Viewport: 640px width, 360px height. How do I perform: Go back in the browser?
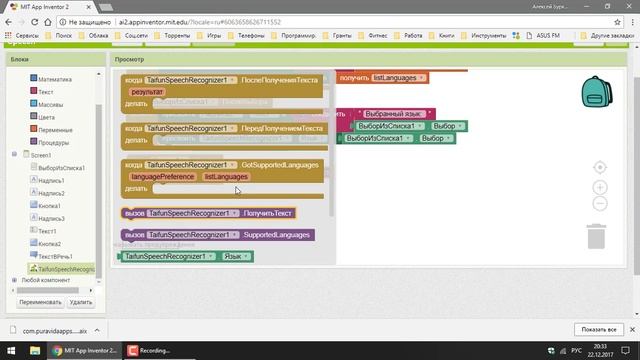point(9,22)
